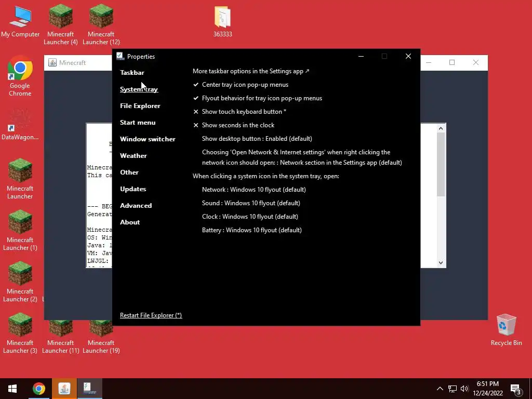
Task: Click More taskbar options in Settings link
Action: pos(251,71)
